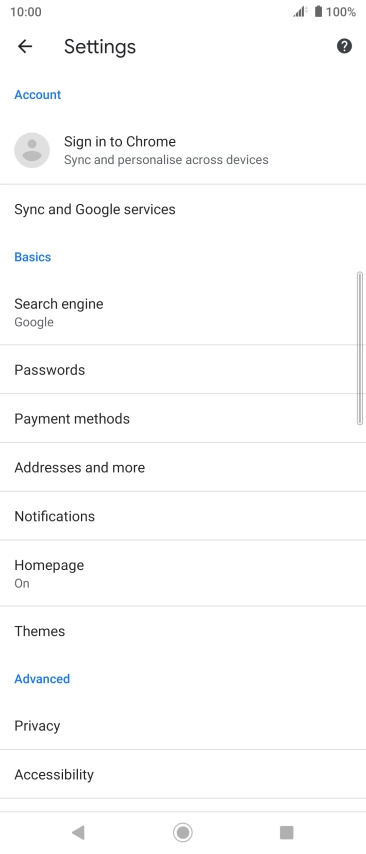This screenshot has height=854, width=366.
Task: Tap the grey profile avatar icon
Action: [32, 150]
